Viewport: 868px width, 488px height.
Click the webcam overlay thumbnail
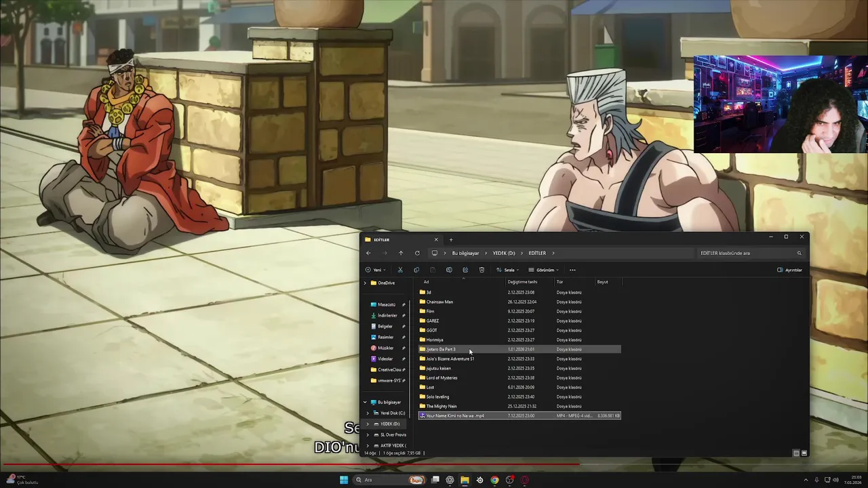[781, 104]
